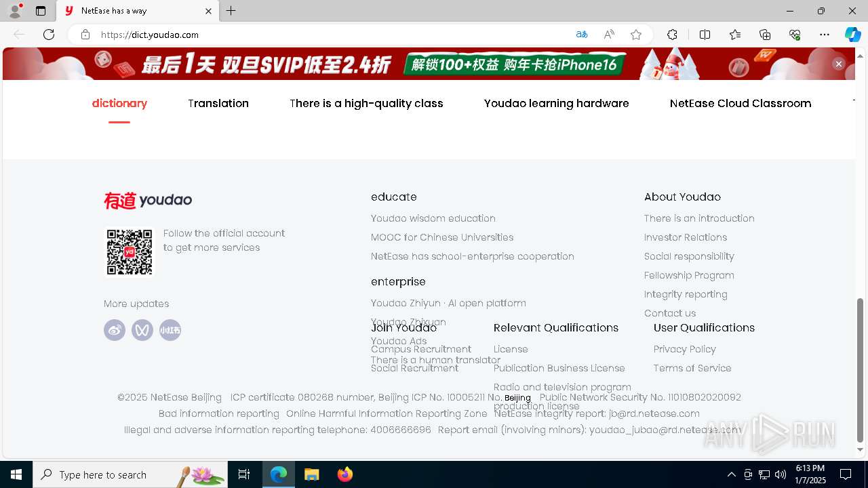
Task: Open the browser Extensions icon
Action: [672, 35]
